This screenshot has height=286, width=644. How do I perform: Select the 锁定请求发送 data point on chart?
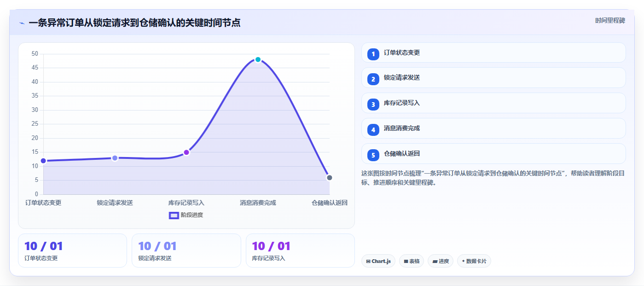[115, 158]
